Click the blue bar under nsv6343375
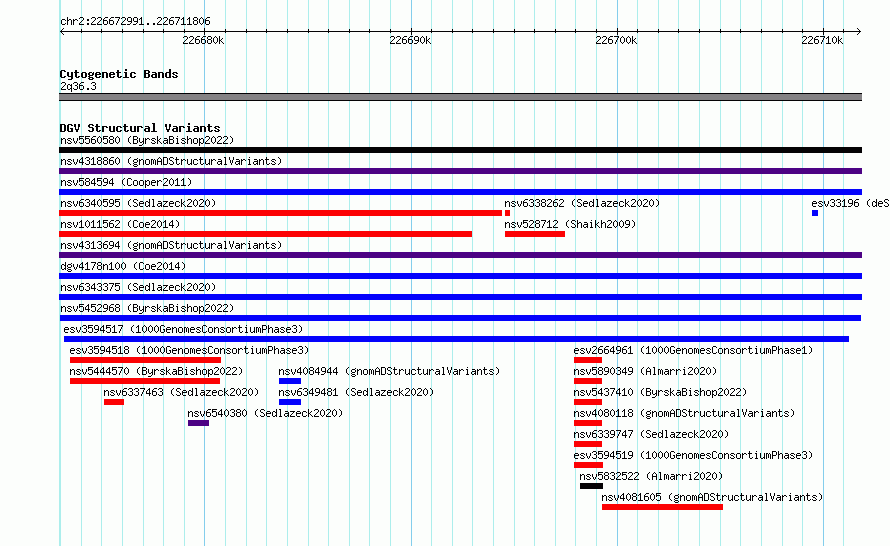The width and height of the screenshot is (890, 546). 460,297
